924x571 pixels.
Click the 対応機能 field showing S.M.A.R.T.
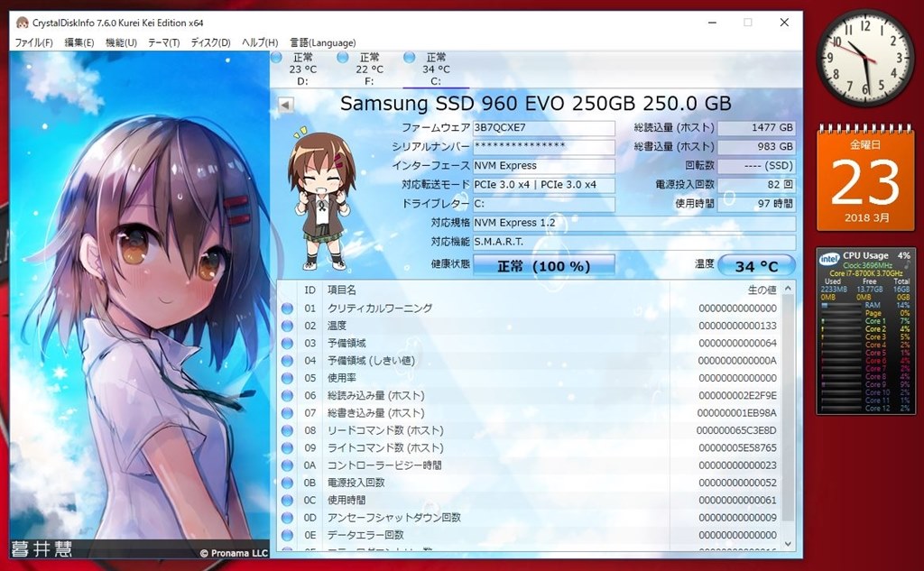[634, 242]
